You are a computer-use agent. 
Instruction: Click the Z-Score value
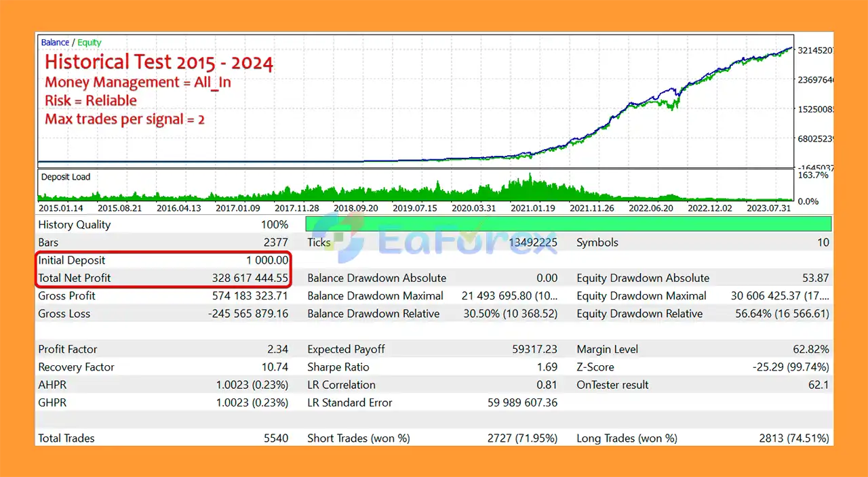point(791,367)
